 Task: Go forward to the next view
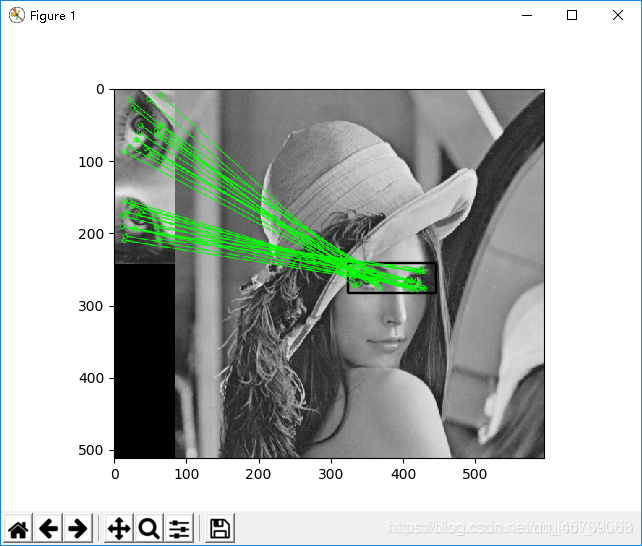tap(78, 528)
